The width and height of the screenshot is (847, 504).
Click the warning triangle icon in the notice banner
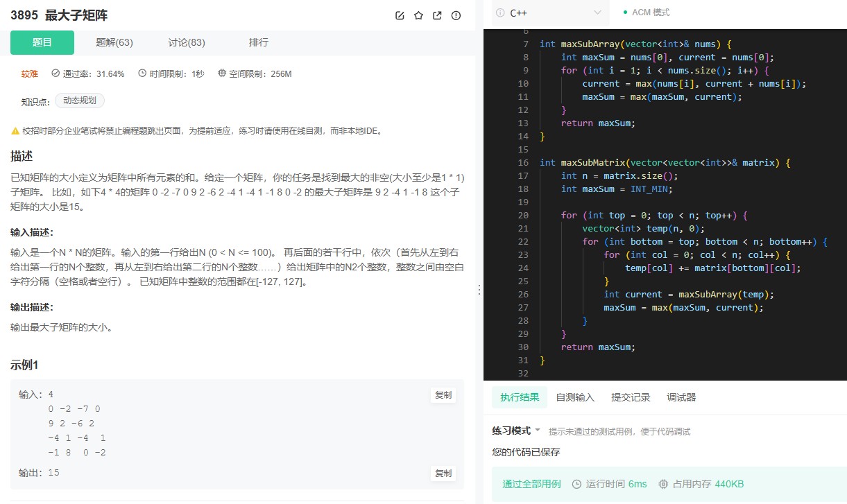tap(15, 130)
